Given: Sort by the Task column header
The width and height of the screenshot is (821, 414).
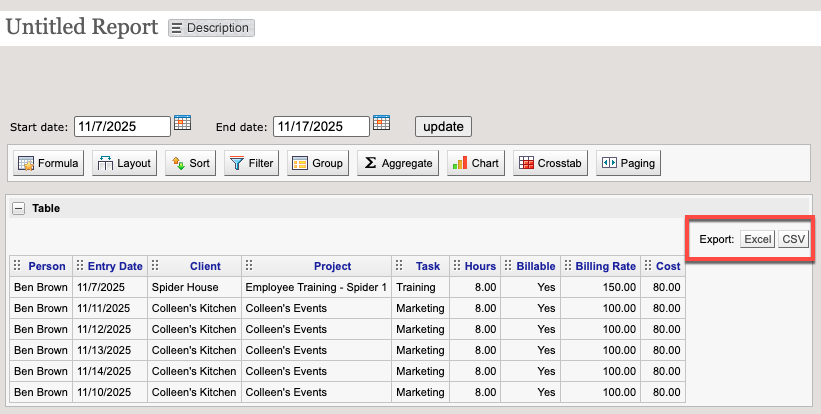Looking at the screenshot, I should [428, 266].
